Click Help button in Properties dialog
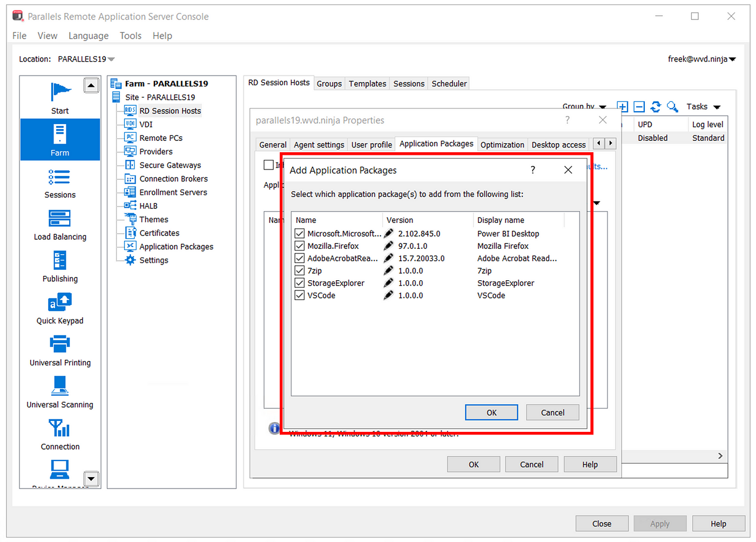 [x=590, y=464]
